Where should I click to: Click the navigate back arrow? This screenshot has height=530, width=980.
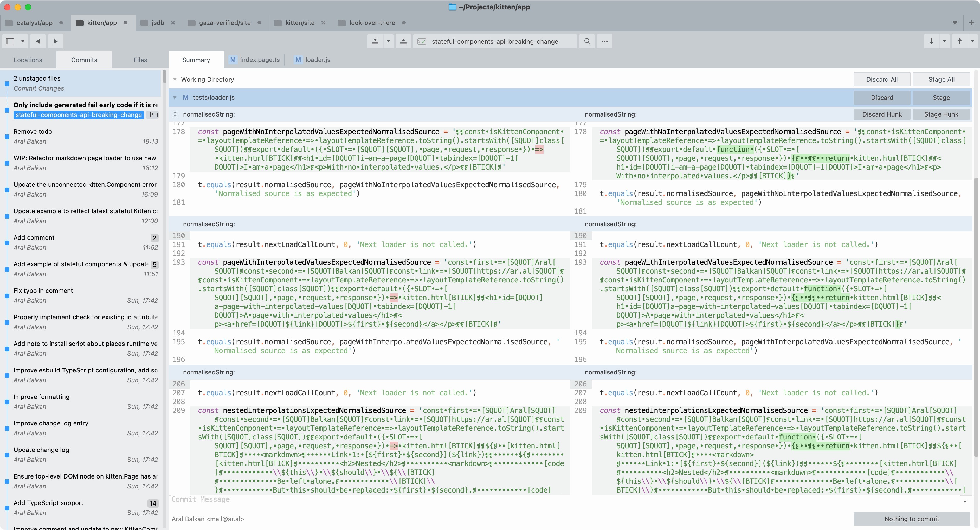pyautogui.click(x=38, y=41)
